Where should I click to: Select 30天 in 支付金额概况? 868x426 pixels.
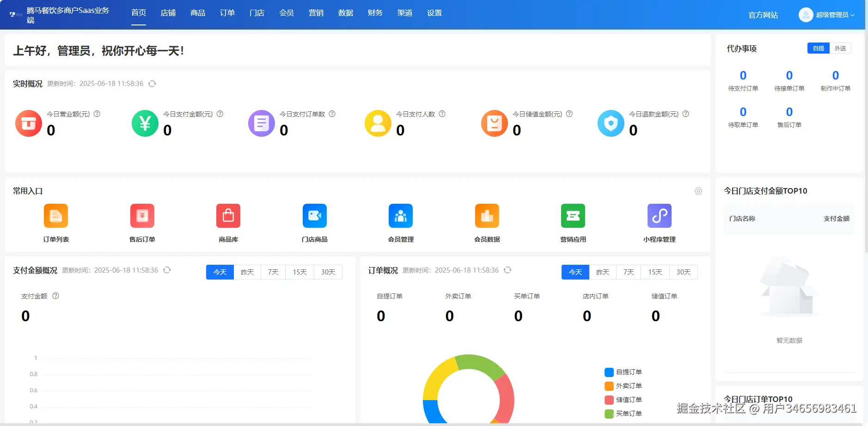click(x=328, y=272)
